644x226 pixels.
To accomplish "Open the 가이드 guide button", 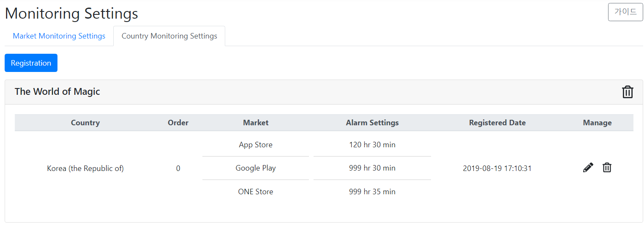I will pyautogui.click(x=625, y=12).
